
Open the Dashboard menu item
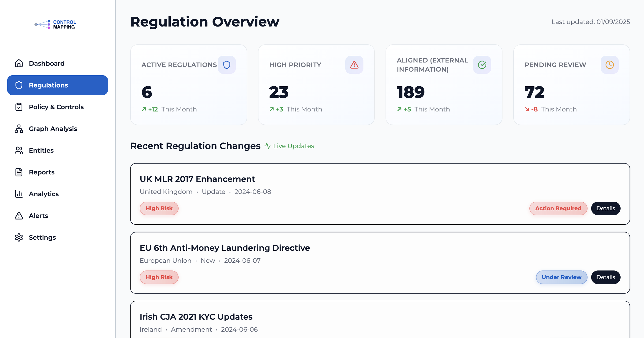pyautogui.click(x=46, y=63)
